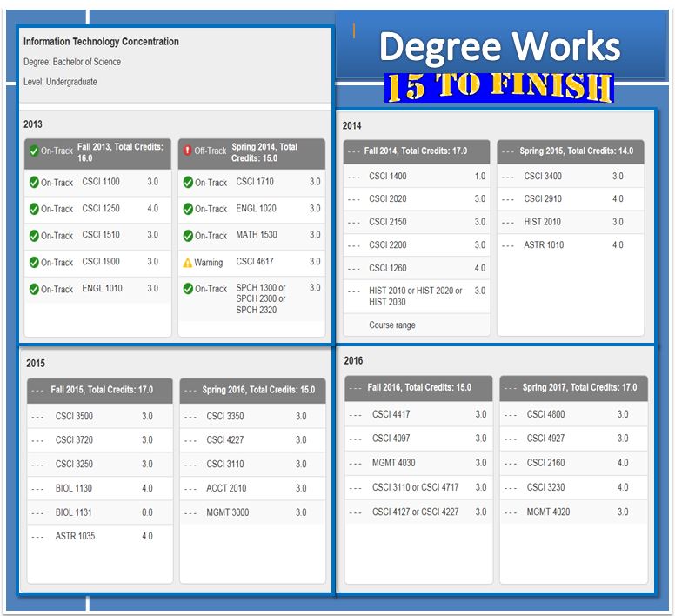Click the green check icon next to CSCI 1250
Image resolution: width=675 pixels, height=616 pixels.
34,209
